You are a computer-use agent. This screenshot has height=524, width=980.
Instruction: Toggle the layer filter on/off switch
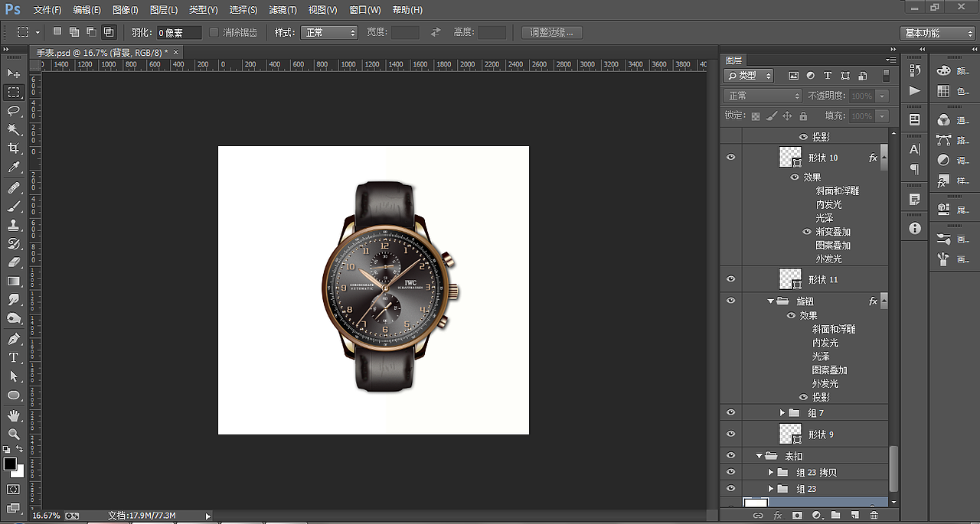click(x=886, y=76)
